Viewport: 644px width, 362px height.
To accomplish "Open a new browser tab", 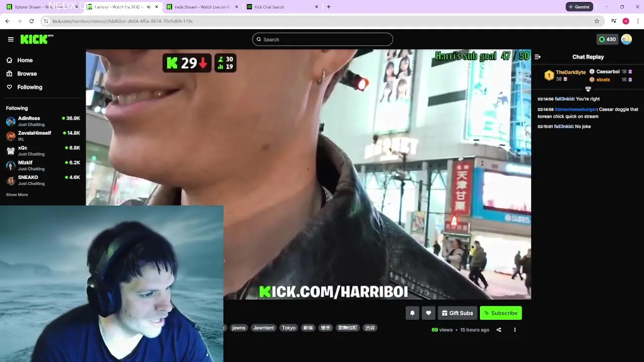I will pos(329,7).
